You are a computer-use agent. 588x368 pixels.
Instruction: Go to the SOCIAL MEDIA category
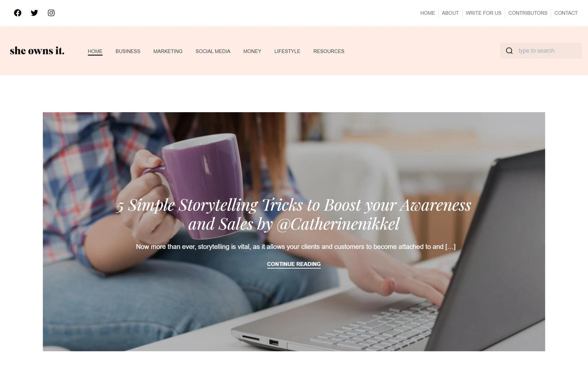point(213,51)
